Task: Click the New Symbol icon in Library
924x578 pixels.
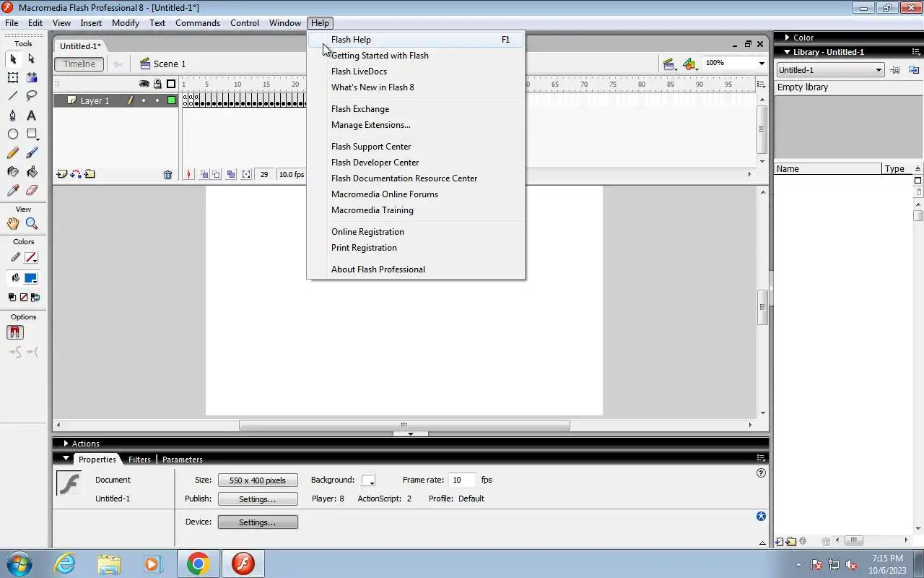Action: tap(780, 541)
